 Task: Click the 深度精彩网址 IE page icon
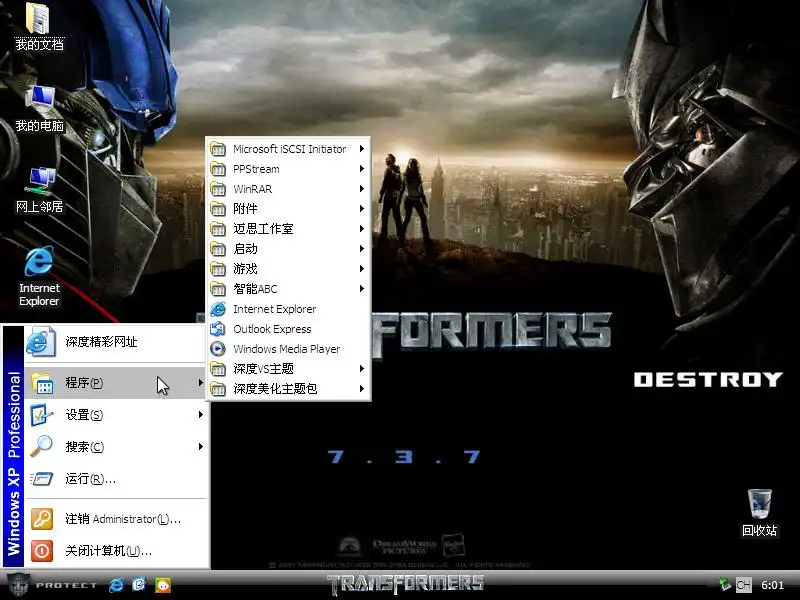click(41, 342)
